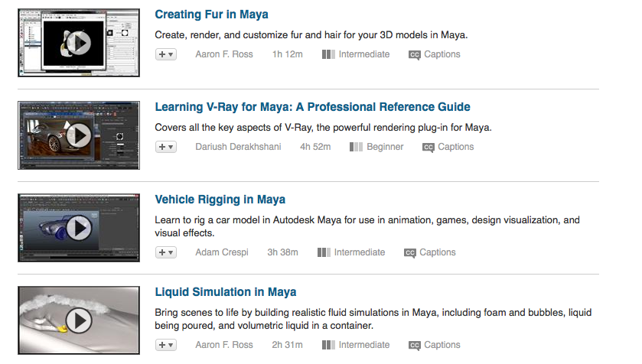Click Intermediate level icon for Vehicle Rigging
Image resolution: width=642 pixels, height=364 pixels.
[x=324, y=253]
